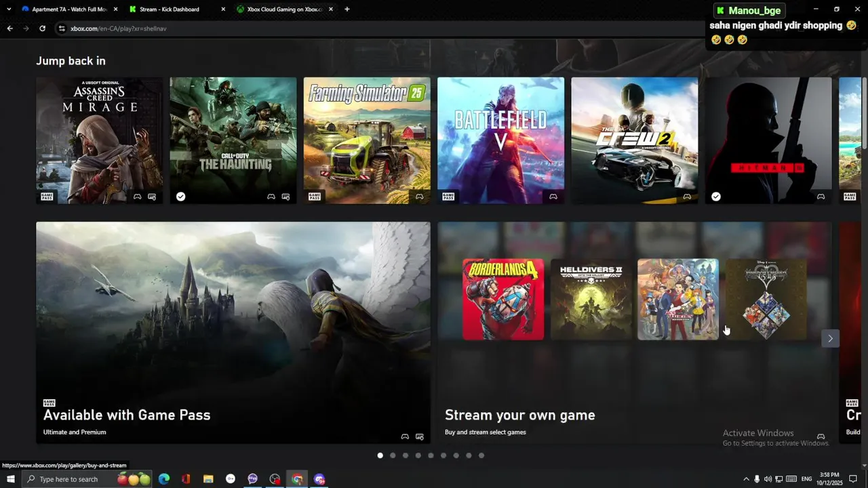Select the first active carousel page dot
The width and height of the screenshot is (868, 488).
point(380,455)
